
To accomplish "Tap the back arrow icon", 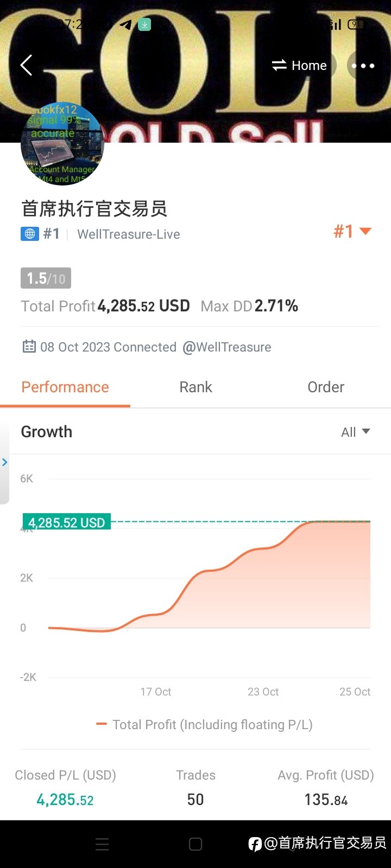I will pos(26,65).
